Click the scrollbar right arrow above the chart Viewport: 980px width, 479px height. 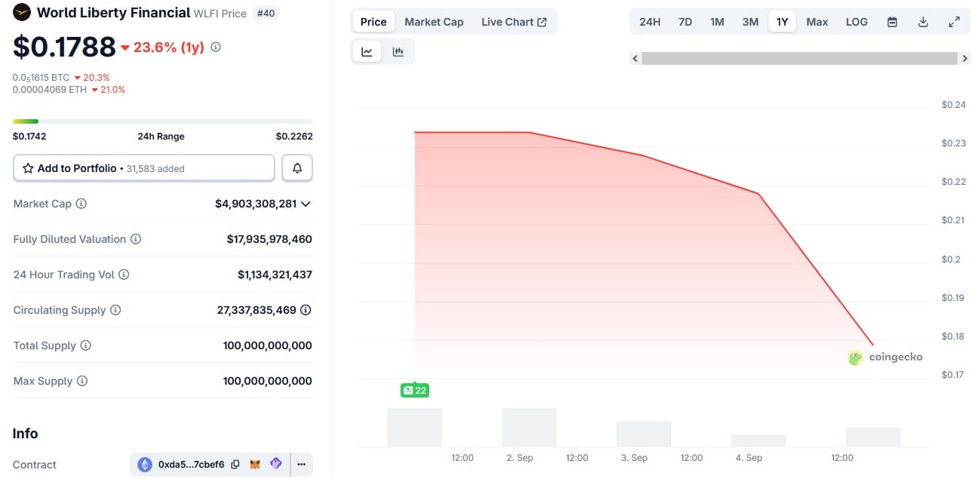964,58
